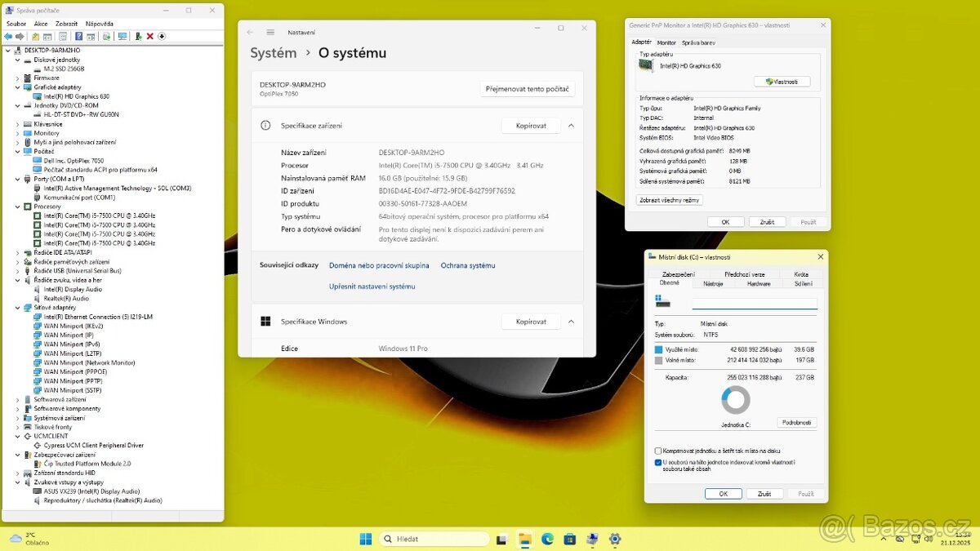Click the red X uninstall device toolbar icon
Screen dimensions: 980x551
click(x=149, y=36)
